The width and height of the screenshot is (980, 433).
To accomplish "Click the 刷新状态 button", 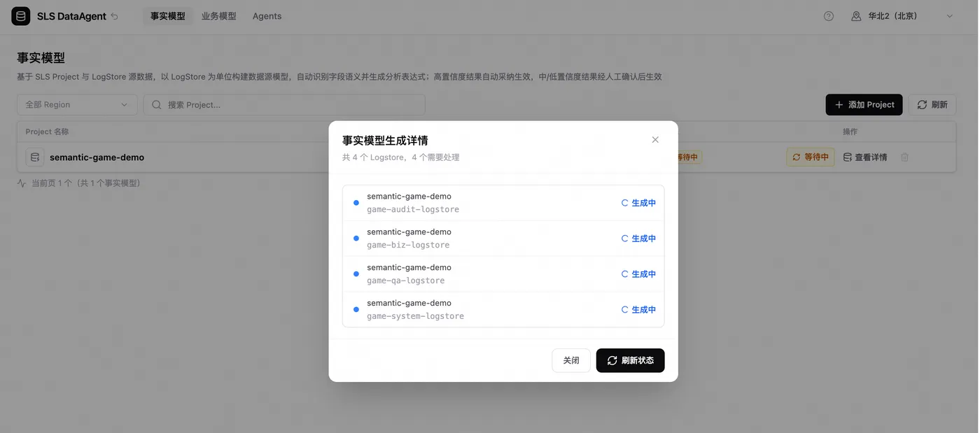I will [630, 360].
